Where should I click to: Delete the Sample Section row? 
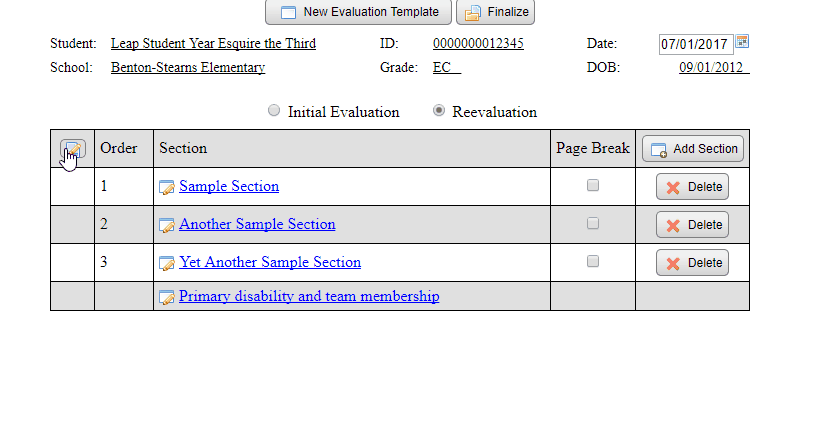[692, 187]
